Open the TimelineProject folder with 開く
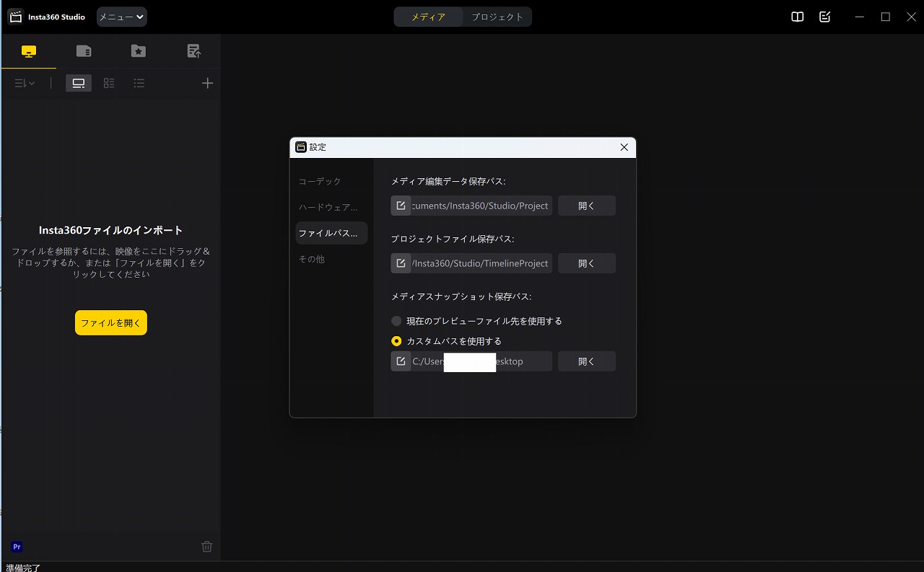The image size is (924, 572). click(x=587, y=263)
